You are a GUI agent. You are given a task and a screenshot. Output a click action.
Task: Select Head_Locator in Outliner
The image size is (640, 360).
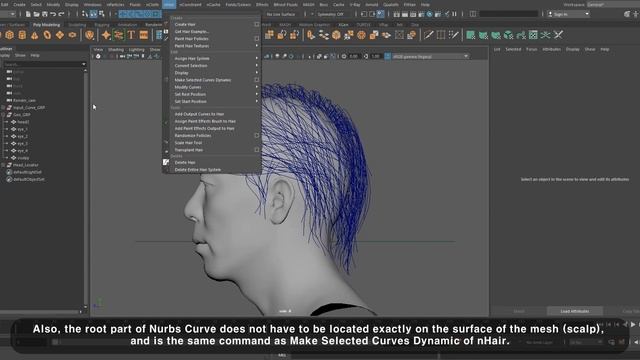(25, 165)
